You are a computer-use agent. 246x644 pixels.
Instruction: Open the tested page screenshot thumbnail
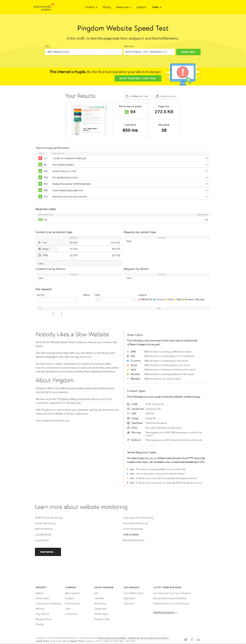pos(89,120)
